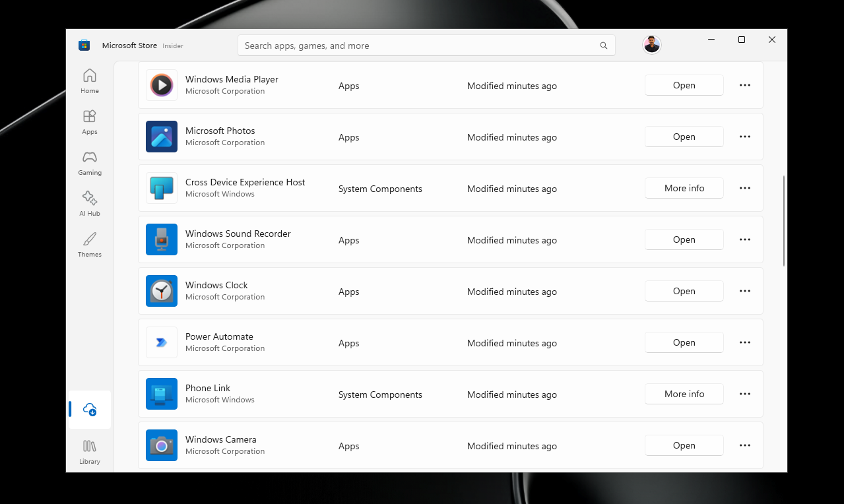The height and width of the screenshot is (504, 844).
Task: Open more options for Microsoft Photos
Action: (745, 137)
